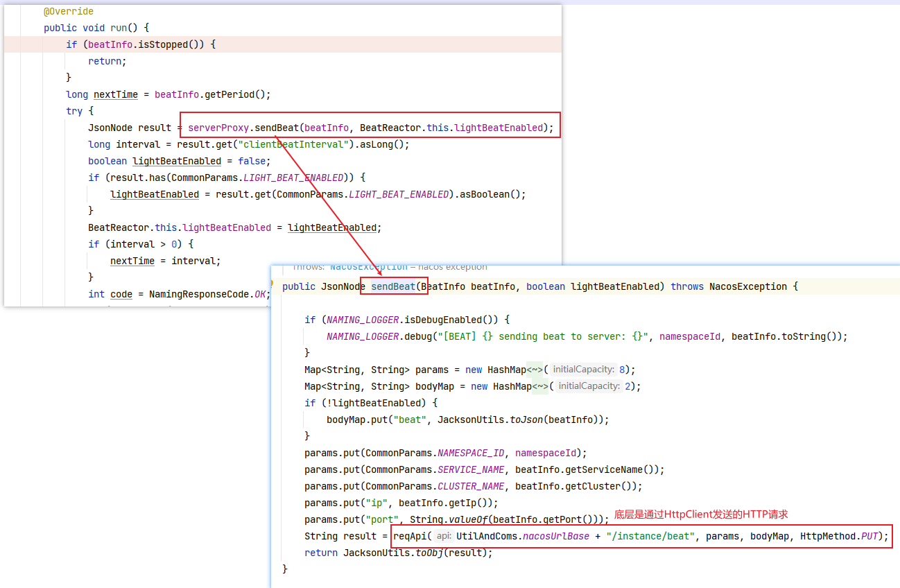Click the try keyword
This screenshot has width=900, height=588.
pos(74,111)
